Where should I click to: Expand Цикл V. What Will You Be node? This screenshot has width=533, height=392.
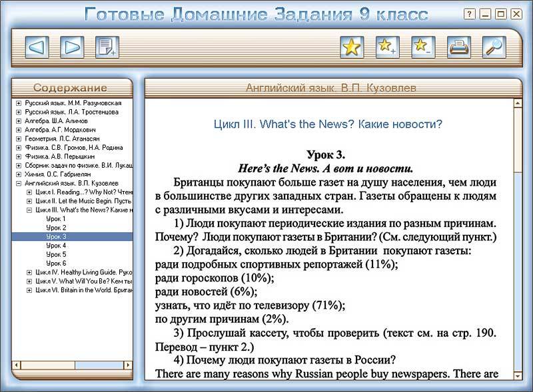[x=29, y=282]
